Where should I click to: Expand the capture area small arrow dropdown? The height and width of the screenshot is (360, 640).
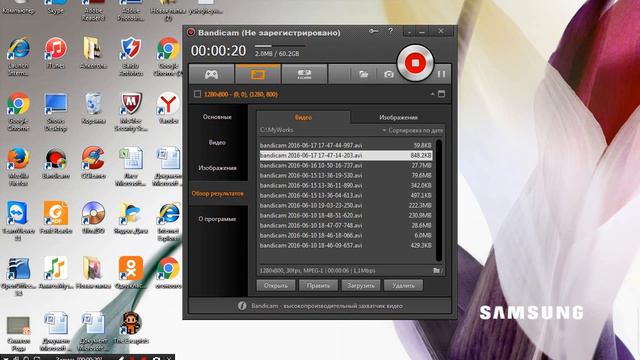coord(432,94)
